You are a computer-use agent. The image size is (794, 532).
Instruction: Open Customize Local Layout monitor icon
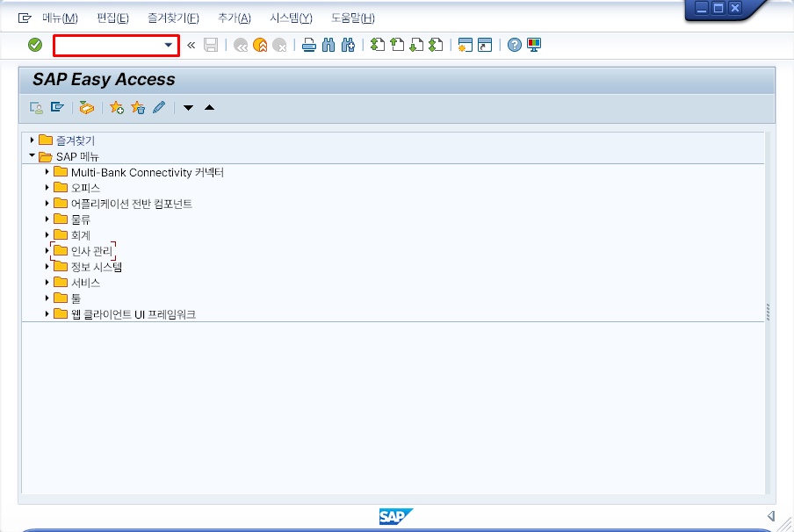click(x=534, y=45)
